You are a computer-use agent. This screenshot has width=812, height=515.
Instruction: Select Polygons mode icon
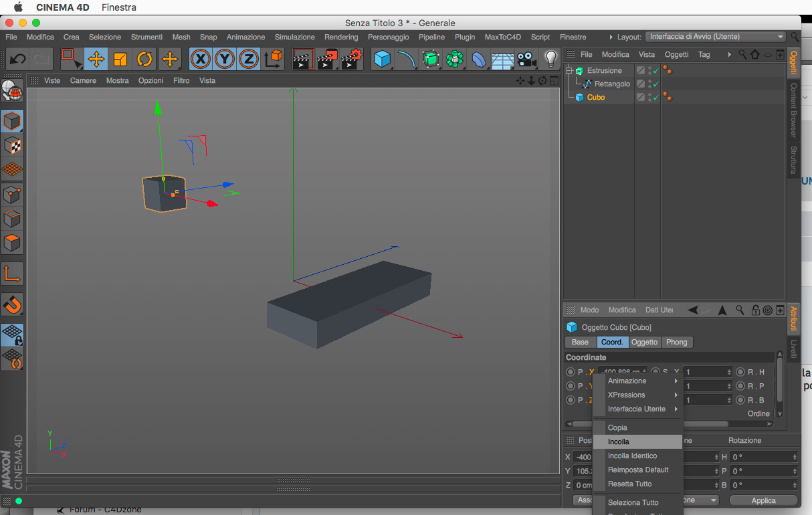(12, 242)
